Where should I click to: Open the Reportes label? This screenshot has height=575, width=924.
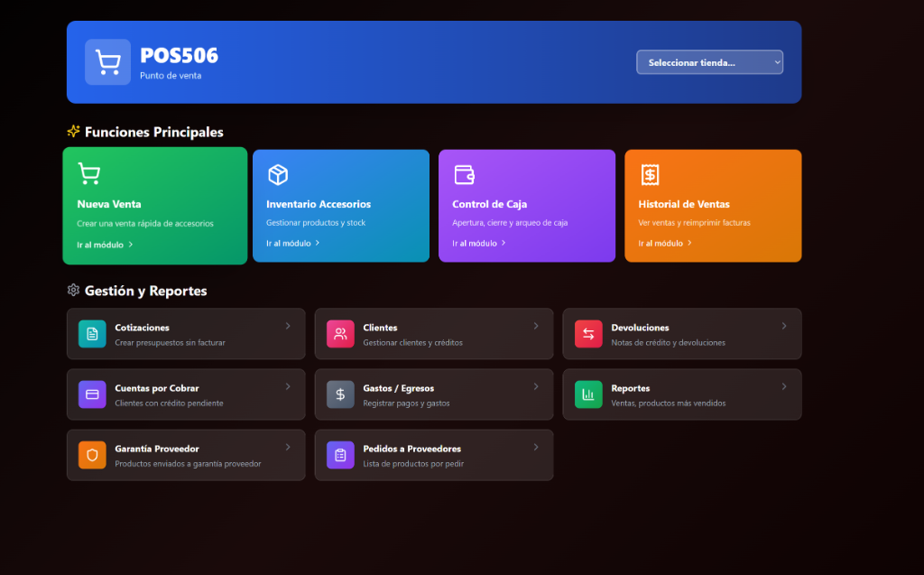(631, 388)
